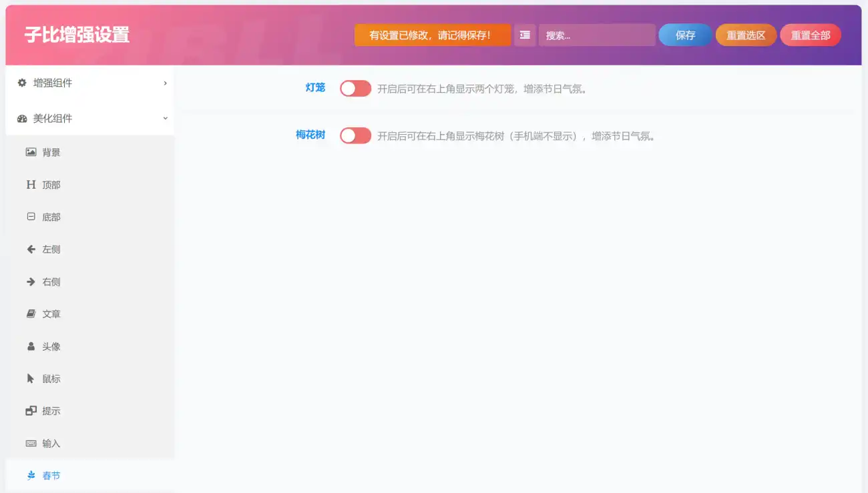Viewport: 868px width, 493px height.
Task: Expand the 增强组件 section chevron
Action: pos(165,83)
